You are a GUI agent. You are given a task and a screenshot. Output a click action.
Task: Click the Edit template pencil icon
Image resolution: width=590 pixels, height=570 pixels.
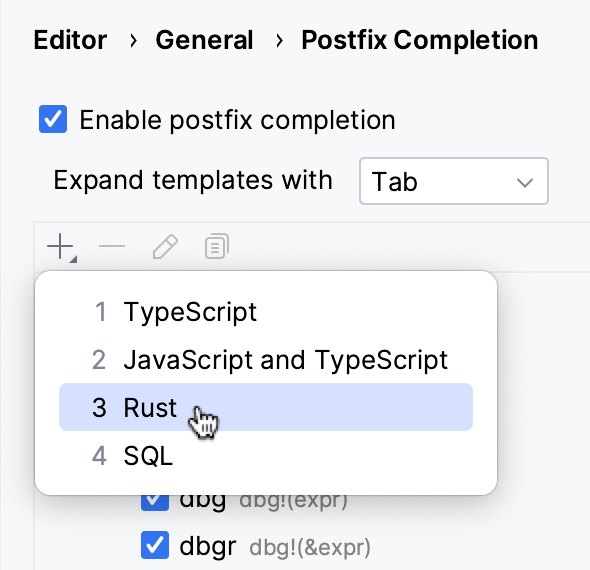point(165,246)
